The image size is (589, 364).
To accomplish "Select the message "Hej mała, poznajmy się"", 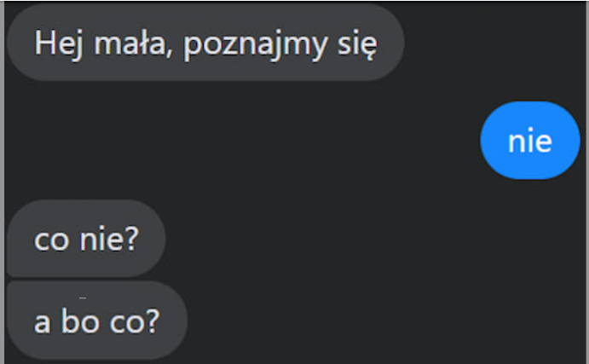I will (x=205, y=42).
